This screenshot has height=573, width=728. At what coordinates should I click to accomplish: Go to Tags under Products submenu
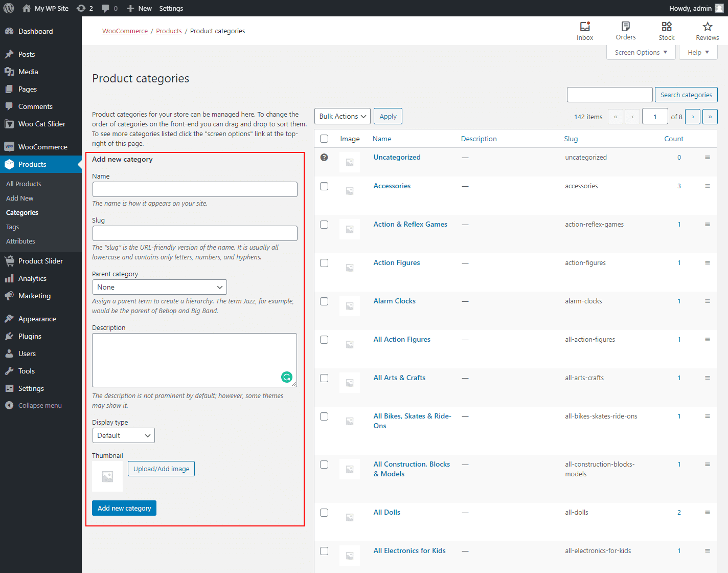[12, 227]
